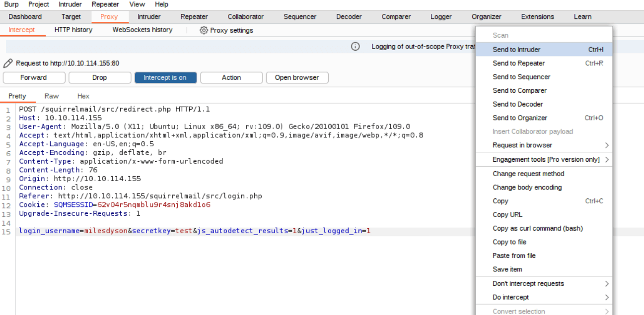Switch to the Hex view tab
This screenshot has width=644, height=315.
pos(83,96)
